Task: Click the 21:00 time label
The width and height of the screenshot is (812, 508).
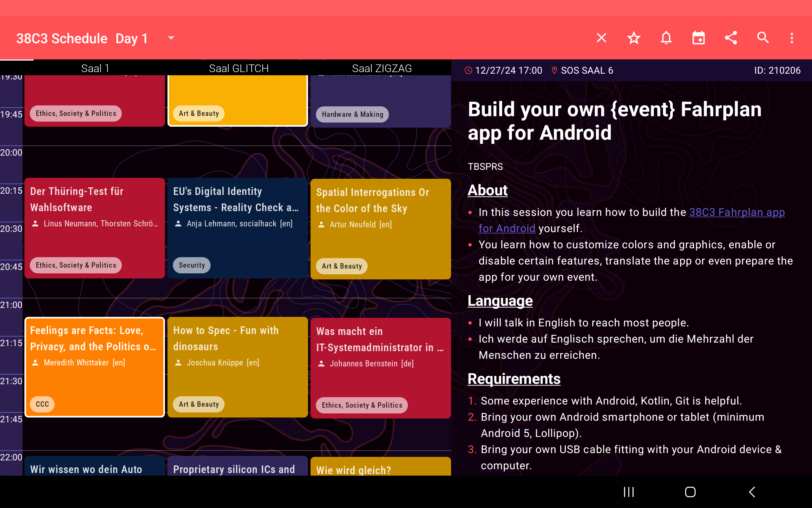Action: pyautogui.click(x=11, y=305)
